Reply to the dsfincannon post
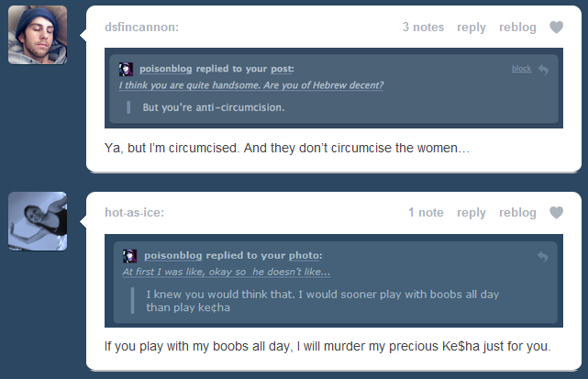Screen dimensions: 588x379 (x=472, y=28)
